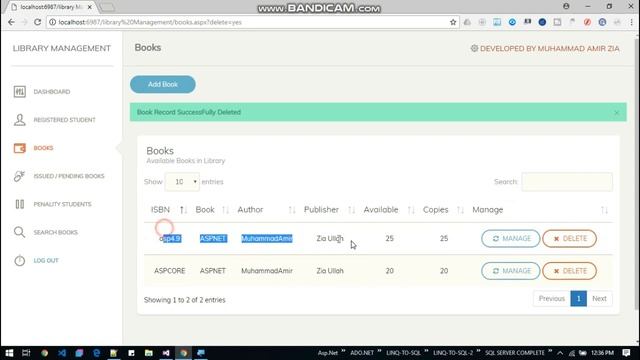This screenshot has height=360, width=640.
Task: Click the Books sidebar icon
Action: point(19,148)
